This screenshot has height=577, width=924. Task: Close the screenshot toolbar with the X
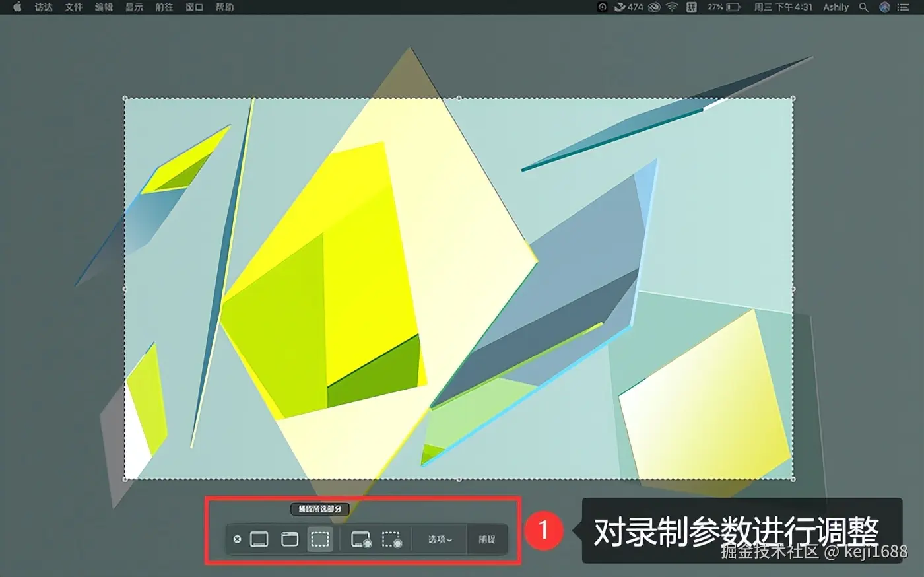tap(238, 539)
